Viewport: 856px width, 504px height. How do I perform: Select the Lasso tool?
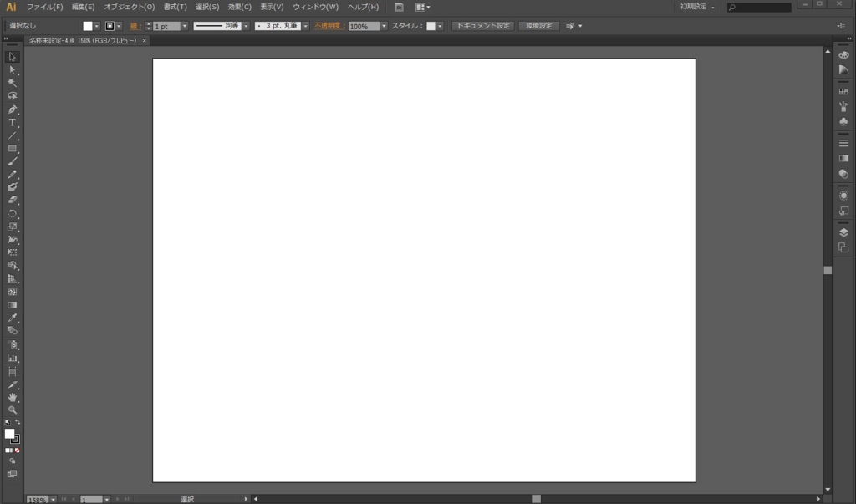pos(12,96)
